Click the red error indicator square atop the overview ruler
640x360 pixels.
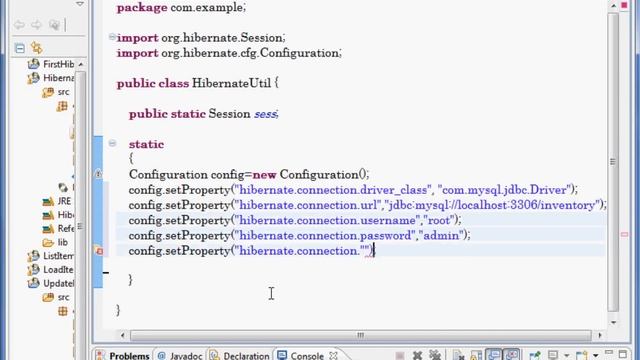624,5
